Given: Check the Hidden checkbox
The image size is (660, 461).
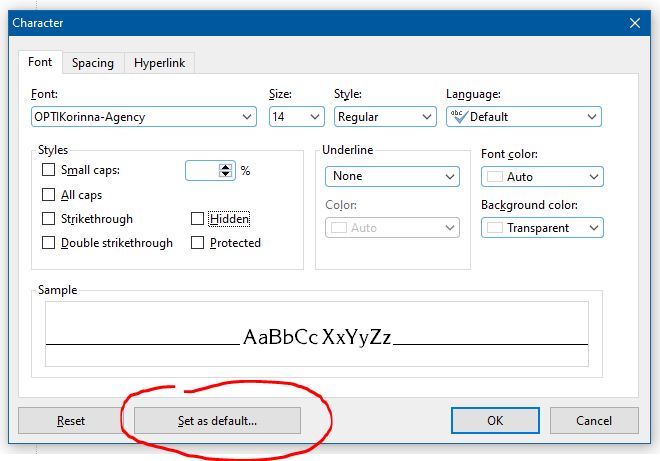Looking at the screenshot, I should (198, 219).
